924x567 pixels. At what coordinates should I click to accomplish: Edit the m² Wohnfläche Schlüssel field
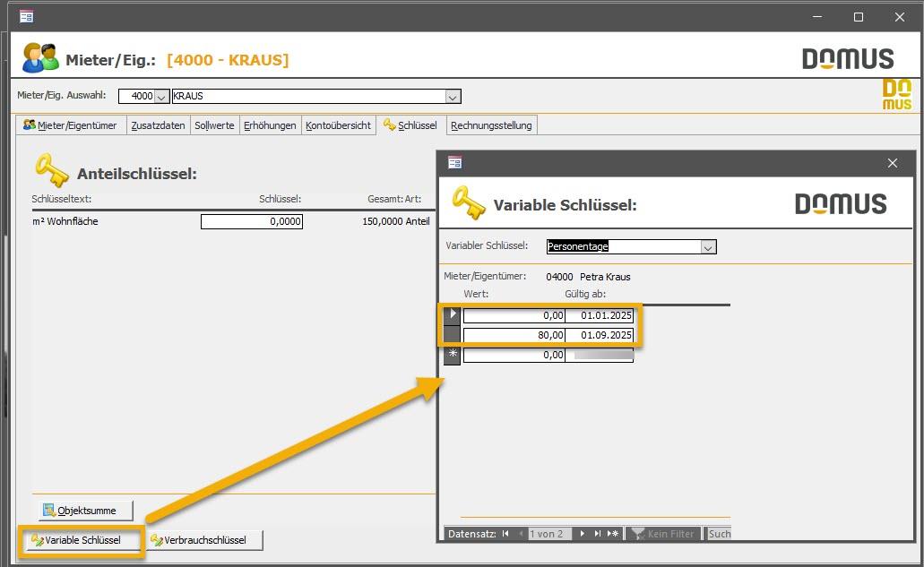(252, 221)
